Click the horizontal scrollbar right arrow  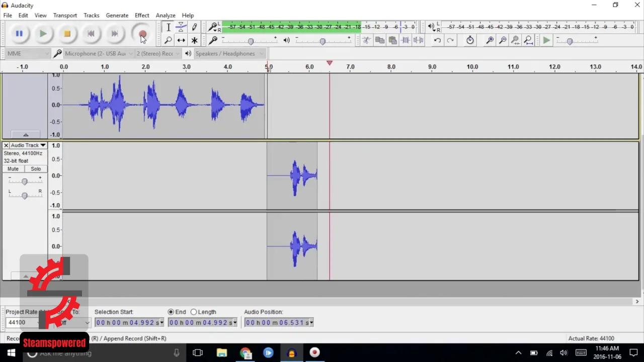coord(637,302)
